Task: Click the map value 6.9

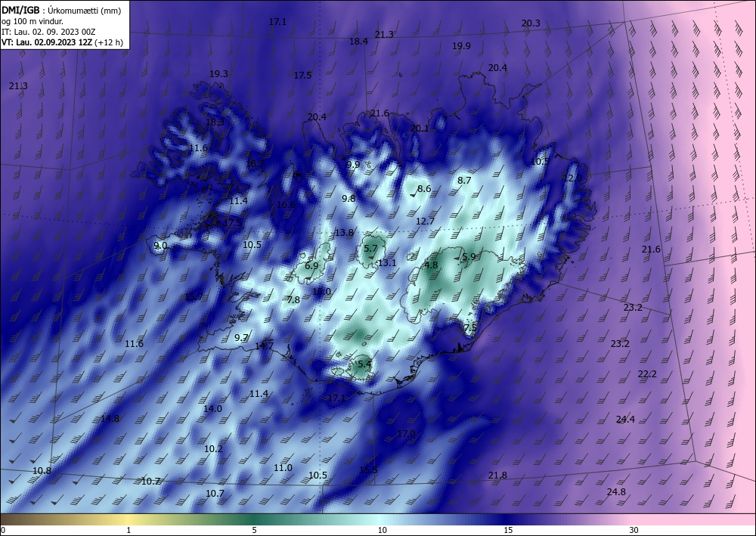Action: click(311, 266)
